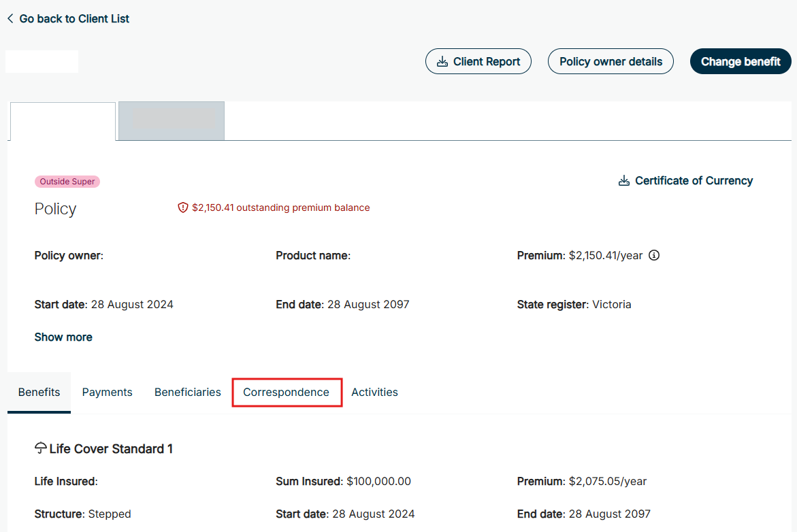This screenshot has height=532, width=797.
Task: Click the premium info icon
Action: [654, 256]
